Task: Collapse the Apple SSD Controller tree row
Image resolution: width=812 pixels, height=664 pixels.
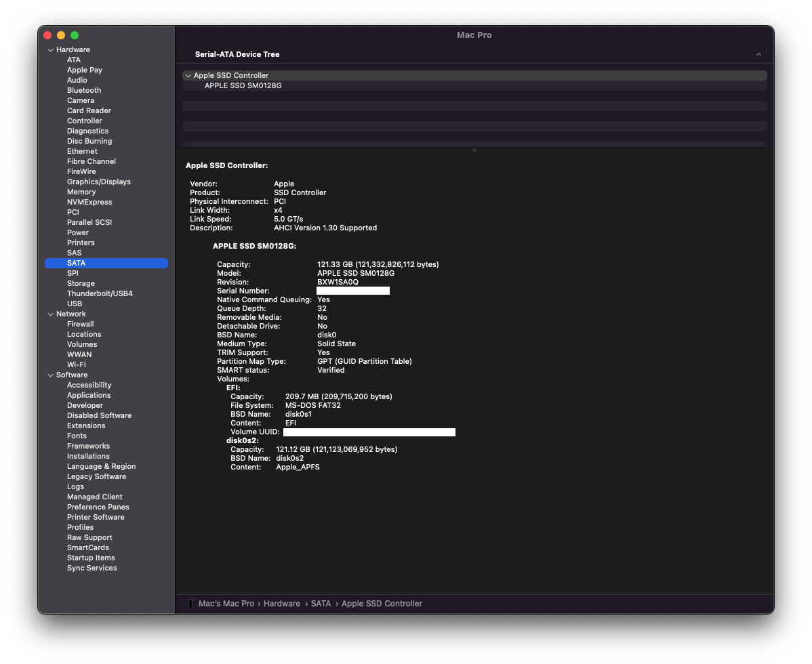Action: click(188, 76)
